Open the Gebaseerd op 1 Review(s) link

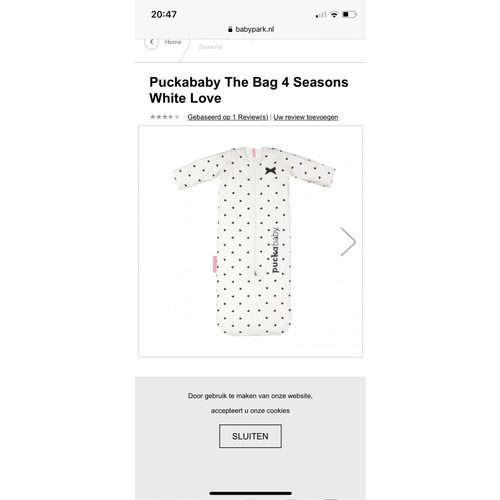pos(228,117)
